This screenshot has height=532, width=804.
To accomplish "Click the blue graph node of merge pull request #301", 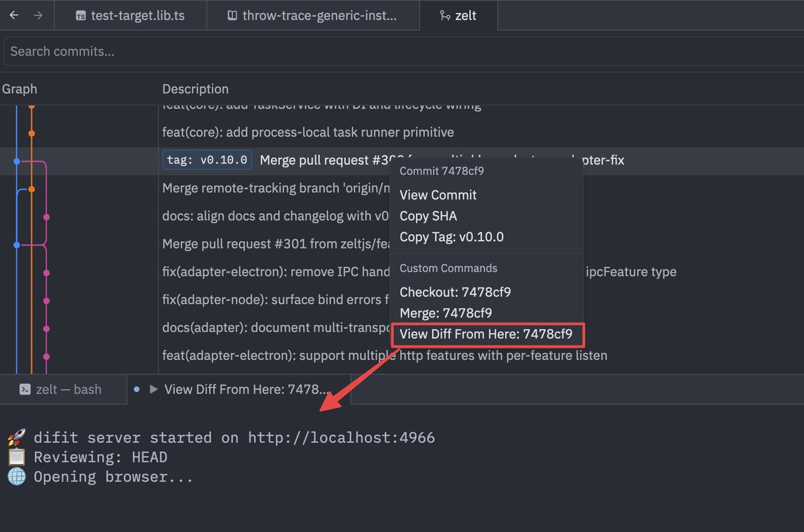I will pyautogui.click(x=17, y=245).
